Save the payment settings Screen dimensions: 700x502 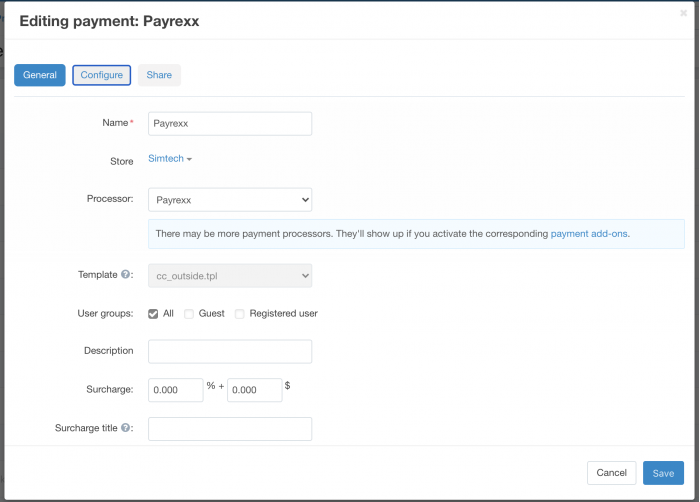click(663, 473)
